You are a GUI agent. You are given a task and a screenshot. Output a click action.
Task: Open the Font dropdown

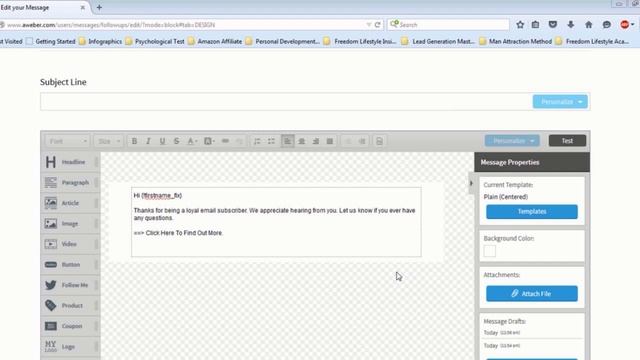67,141
